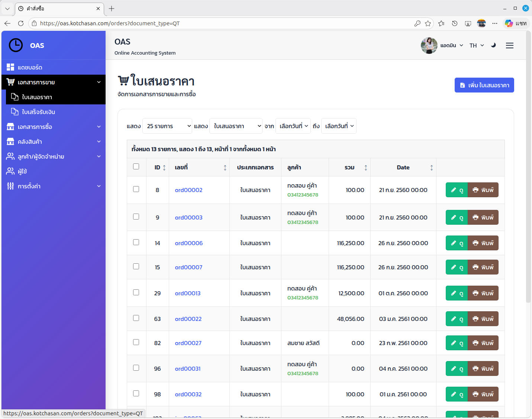Viewport: 532px width, 419px height.
Task: Click the warehouse store icon in sidebar
Action: (10, 142)
